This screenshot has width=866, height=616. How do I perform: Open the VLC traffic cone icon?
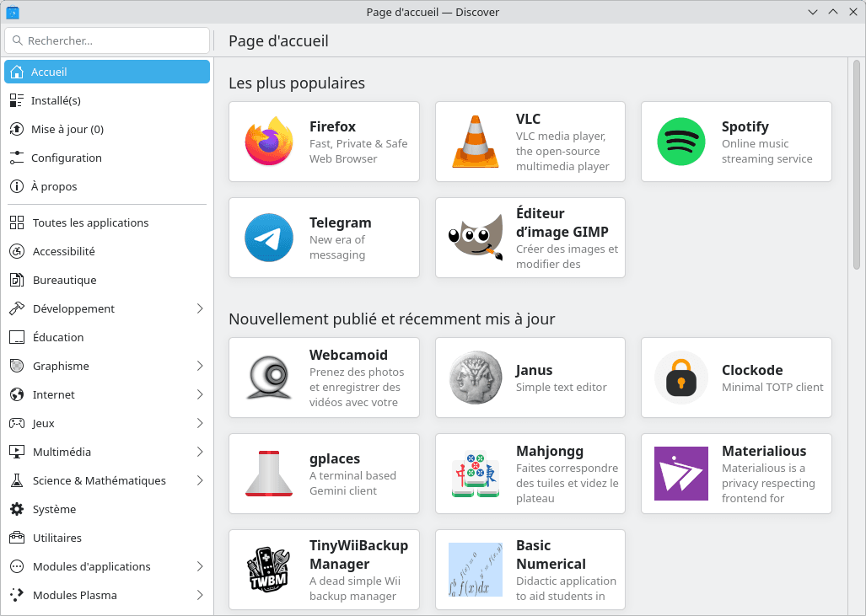(476, 142)
